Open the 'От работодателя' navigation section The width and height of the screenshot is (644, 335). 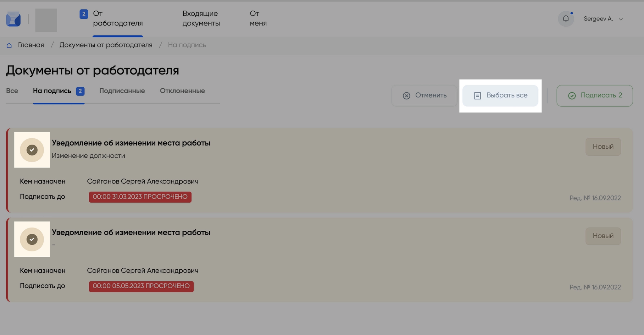click(118, 18)
